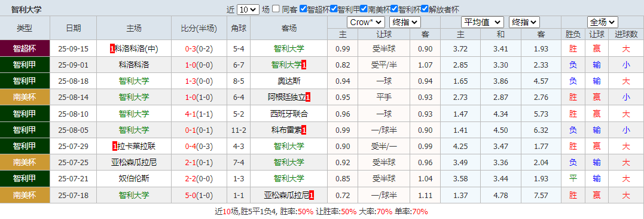Click the red card badge on 25-09-01 row
The width and height of the screenshot is (644, 219).
(x=304, y=65)
